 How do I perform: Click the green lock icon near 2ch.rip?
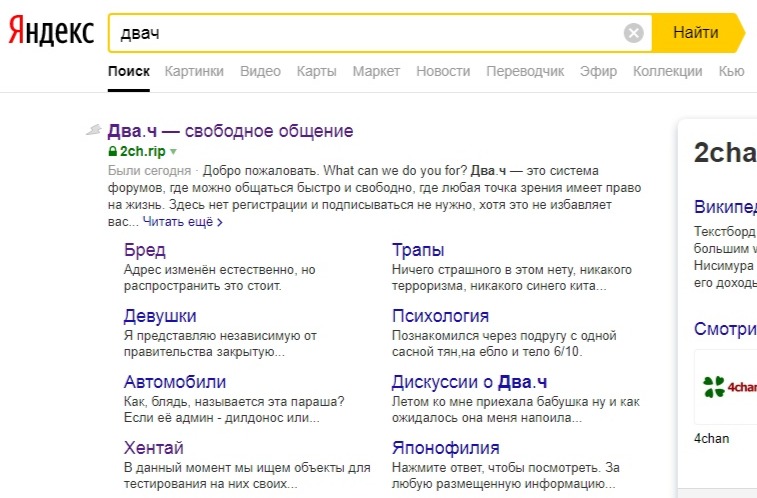pos(112,152)
